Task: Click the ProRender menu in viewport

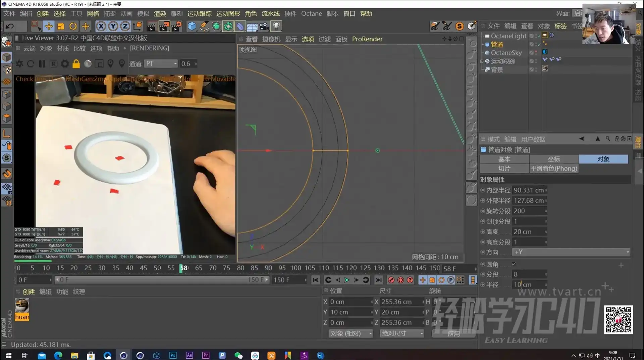Action: tap(367, 39)
